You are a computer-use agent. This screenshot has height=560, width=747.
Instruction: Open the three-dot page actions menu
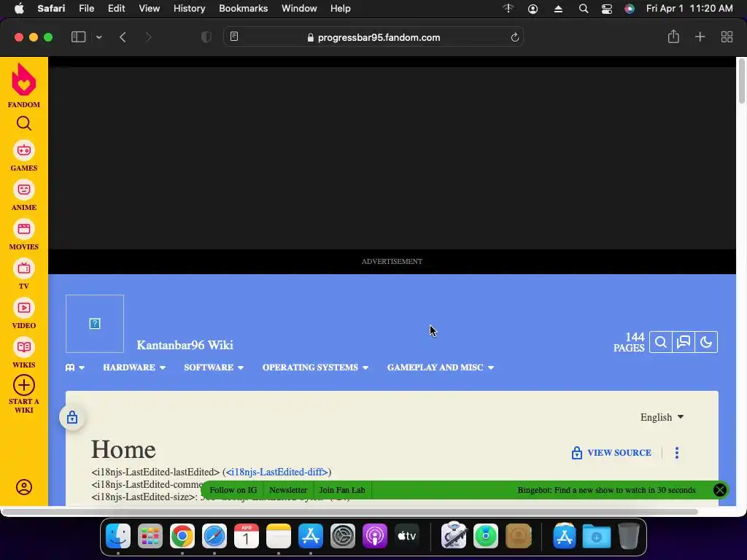tap(677, 453)
